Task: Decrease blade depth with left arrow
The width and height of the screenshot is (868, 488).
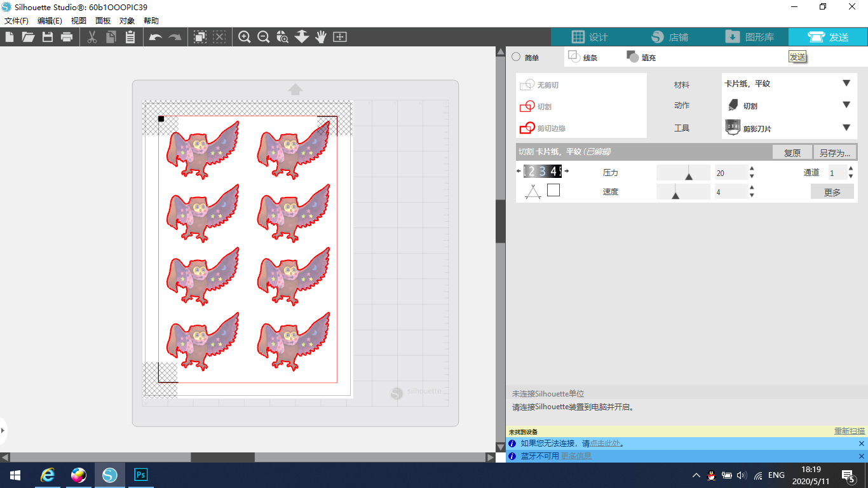Action: click(519, 171)
